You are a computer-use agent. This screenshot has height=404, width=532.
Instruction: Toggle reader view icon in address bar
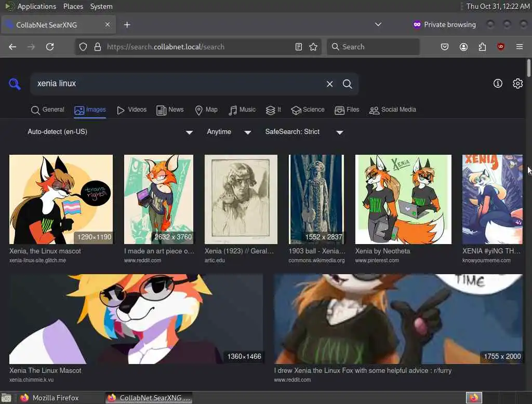click(x=299, y=47)
